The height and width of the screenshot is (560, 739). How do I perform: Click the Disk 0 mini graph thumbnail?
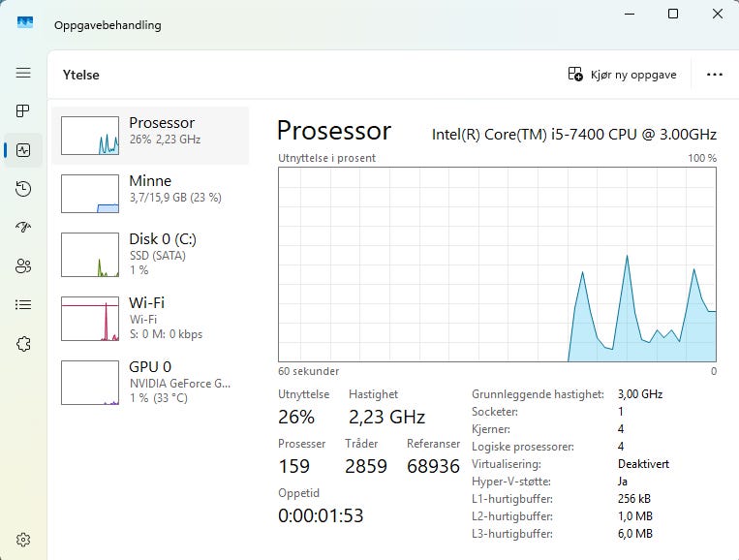90,255
